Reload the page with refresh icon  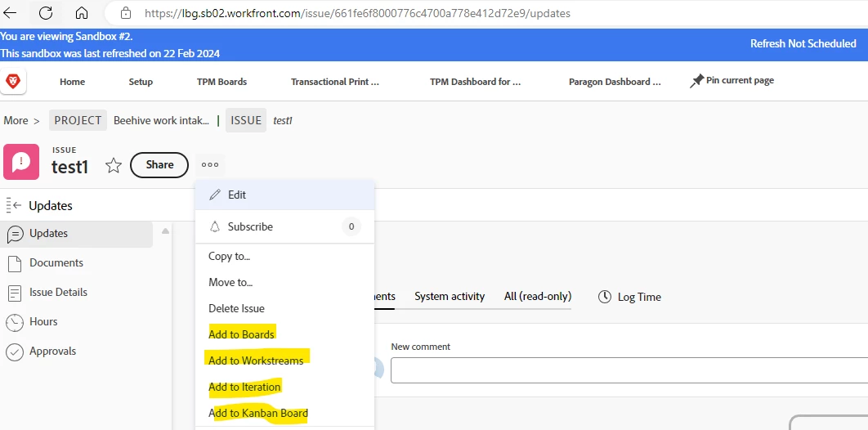46,13
